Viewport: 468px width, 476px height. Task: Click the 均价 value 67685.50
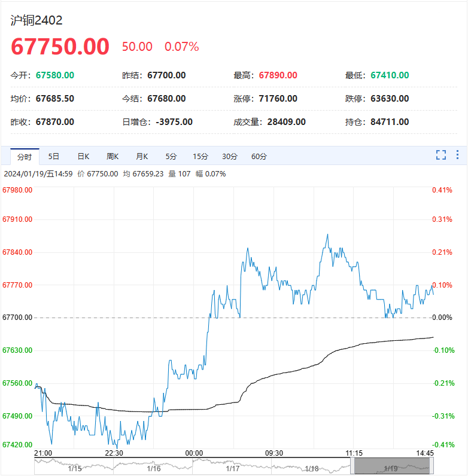point(55,99)
